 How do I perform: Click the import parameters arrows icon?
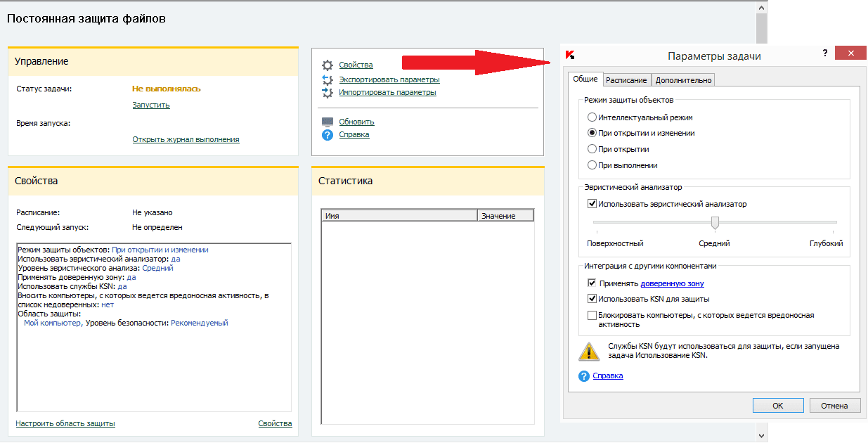click(x=327, y=92)
